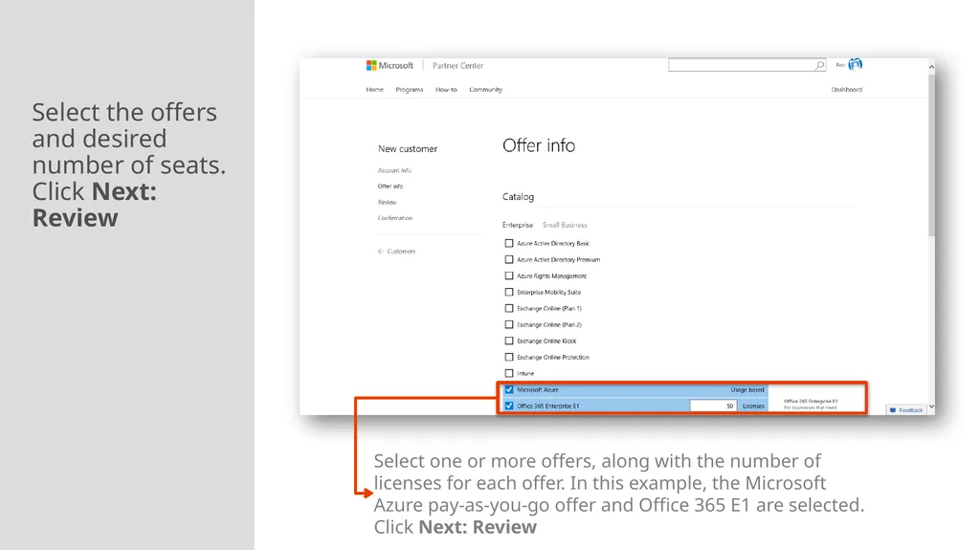Click the Partner Center title link
Image resolution: width=980 pixels, height=550 pixels.
pos(458,66)
